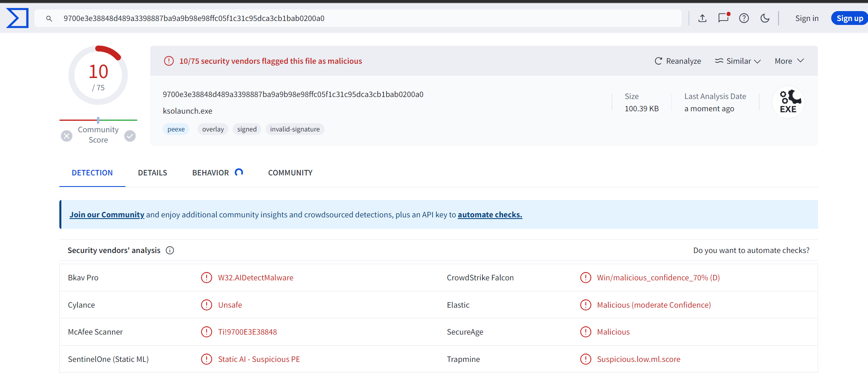Click the Sign up button
This screenshot has width=868, height=373.
pos(850,18)
